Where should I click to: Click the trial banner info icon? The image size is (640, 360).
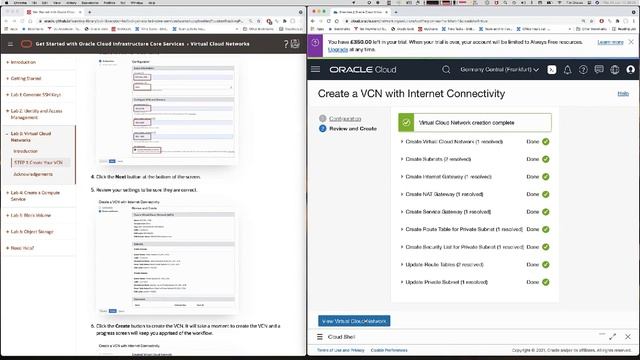tap(315, 42)
